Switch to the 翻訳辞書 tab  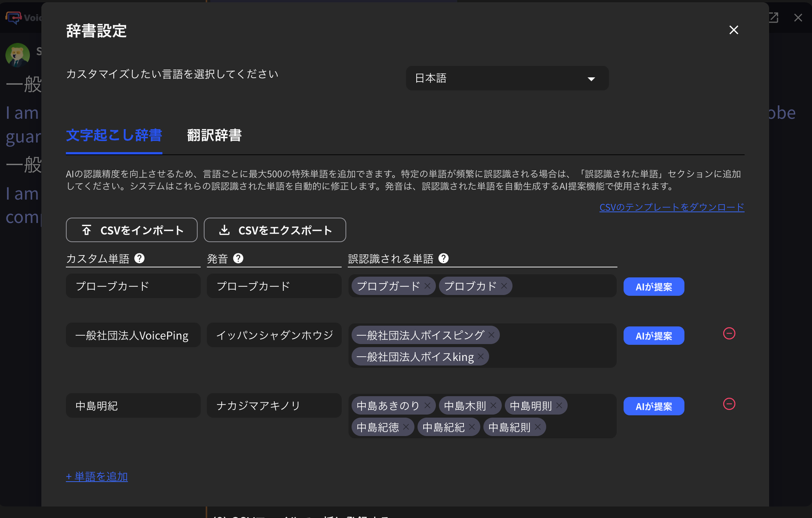click(x=214, y=136)
